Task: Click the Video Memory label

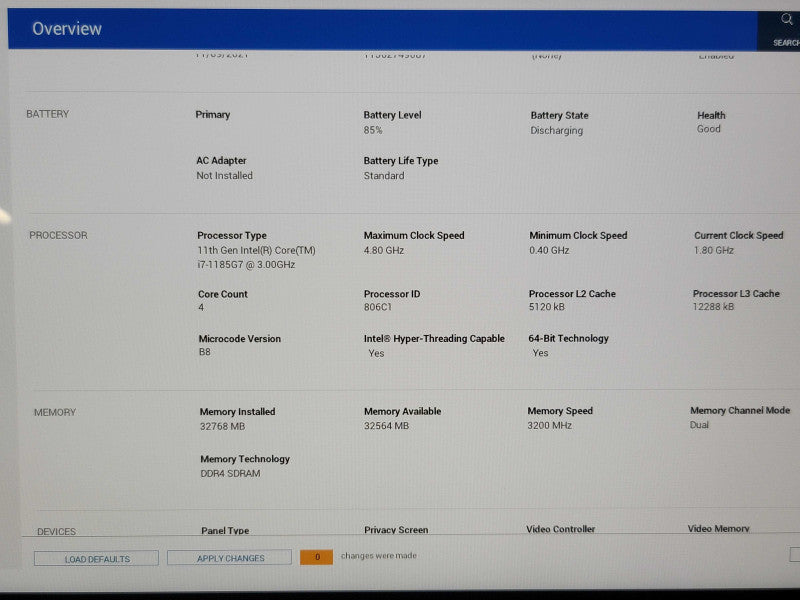Action: pos(718,529)
